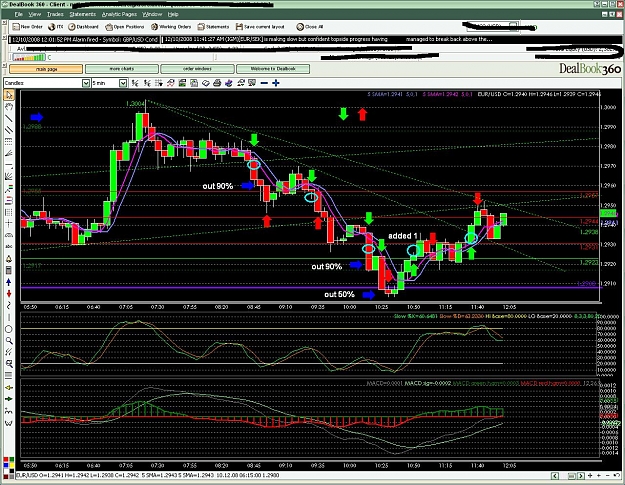This screenshot has height=485, width=625.
Task: Open the Candles chart type dropdown
Action: tap(86, 83)
